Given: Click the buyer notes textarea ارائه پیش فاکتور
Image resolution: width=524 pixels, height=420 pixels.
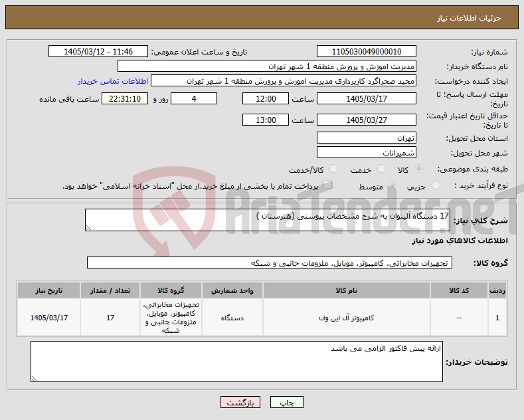Looking at the screenshot, I should pyautogui.click(x=236, y=362).
